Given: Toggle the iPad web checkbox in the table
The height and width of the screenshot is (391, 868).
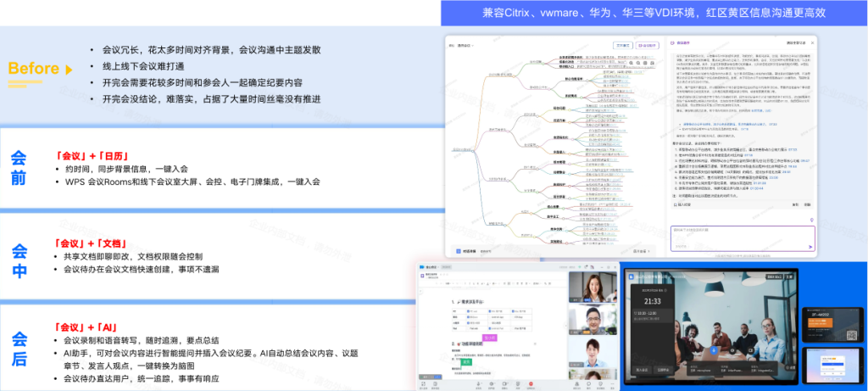Looking at the screenshot, I should (468, 328).
